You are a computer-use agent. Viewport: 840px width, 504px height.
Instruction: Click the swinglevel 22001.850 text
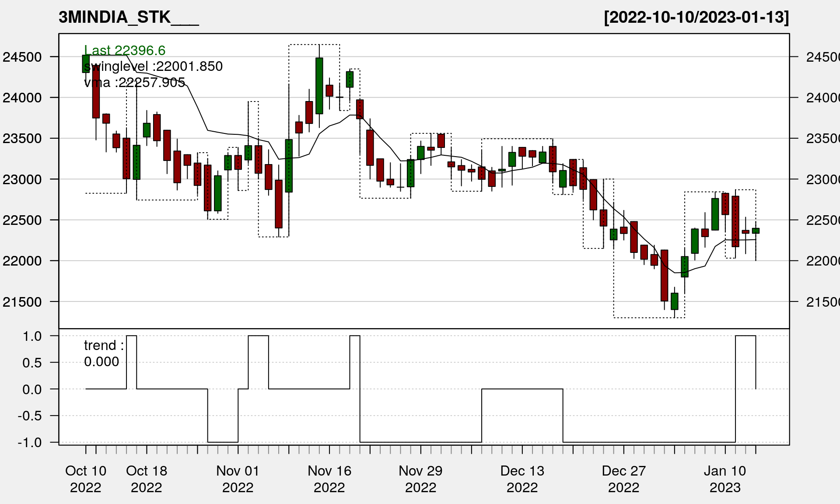153,66
